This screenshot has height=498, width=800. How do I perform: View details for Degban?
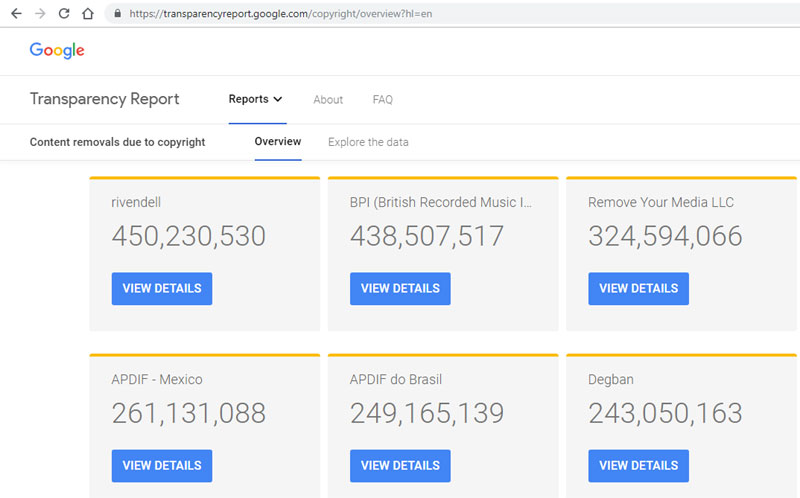638,466
